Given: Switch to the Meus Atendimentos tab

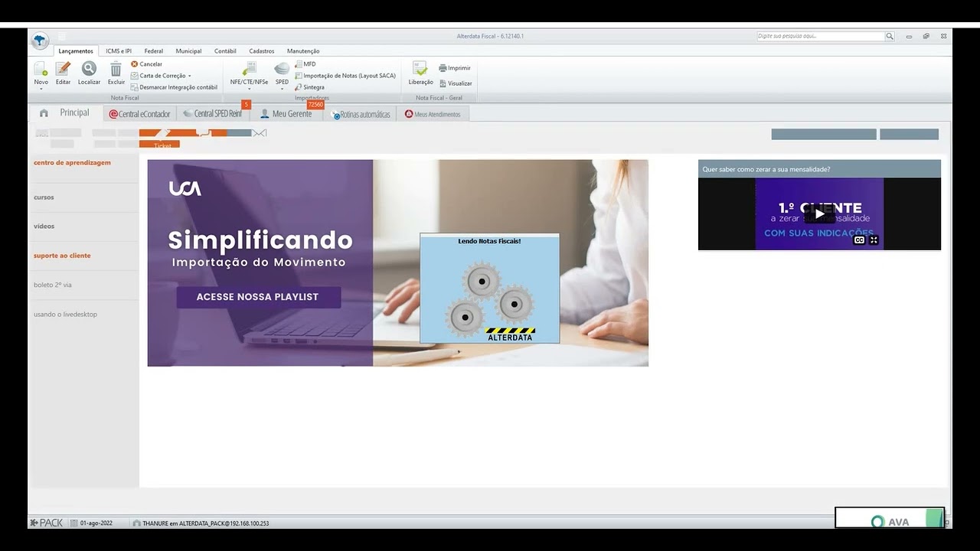Looking at the screenshot, I should click(x=433, y=114).
